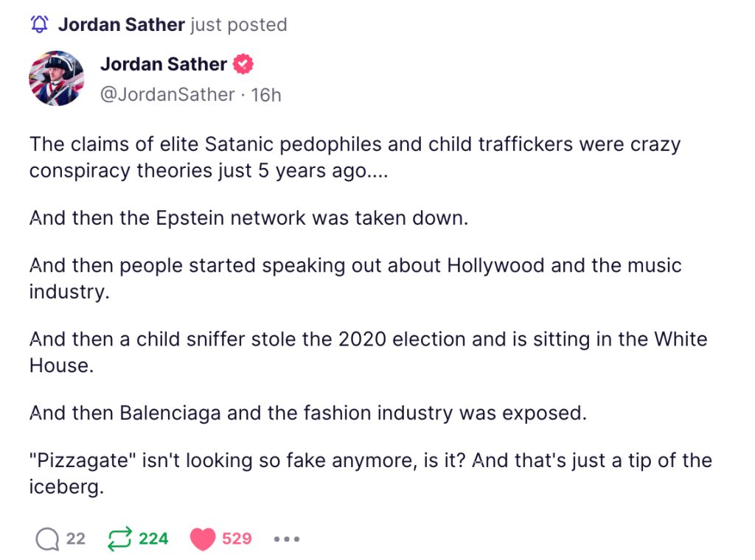Like the post with the heart icon

pyautogui.click(x=203, y=539)
